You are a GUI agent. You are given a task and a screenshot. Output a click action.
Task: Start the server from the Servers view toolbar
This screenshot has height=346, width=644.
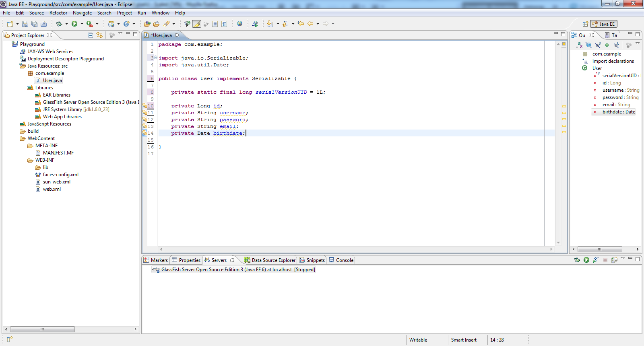point(586,260)
